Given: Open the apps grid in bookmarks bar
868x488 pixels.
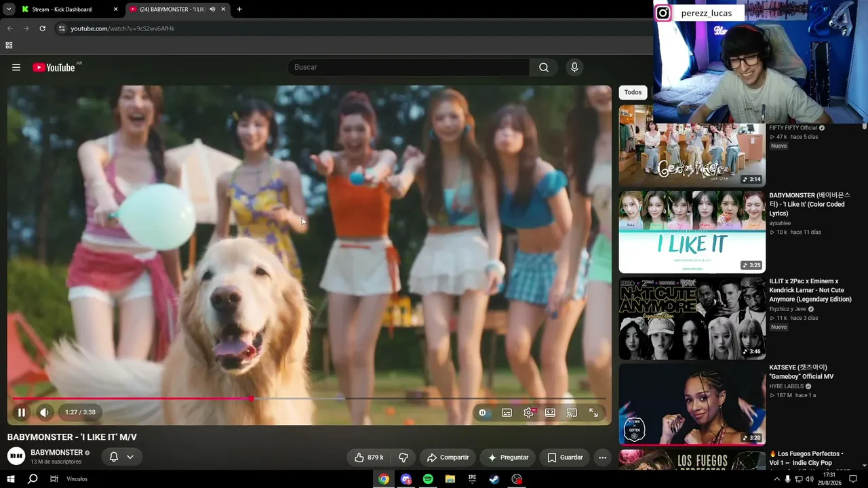Looking at the screenshot, I should [9, 45].
